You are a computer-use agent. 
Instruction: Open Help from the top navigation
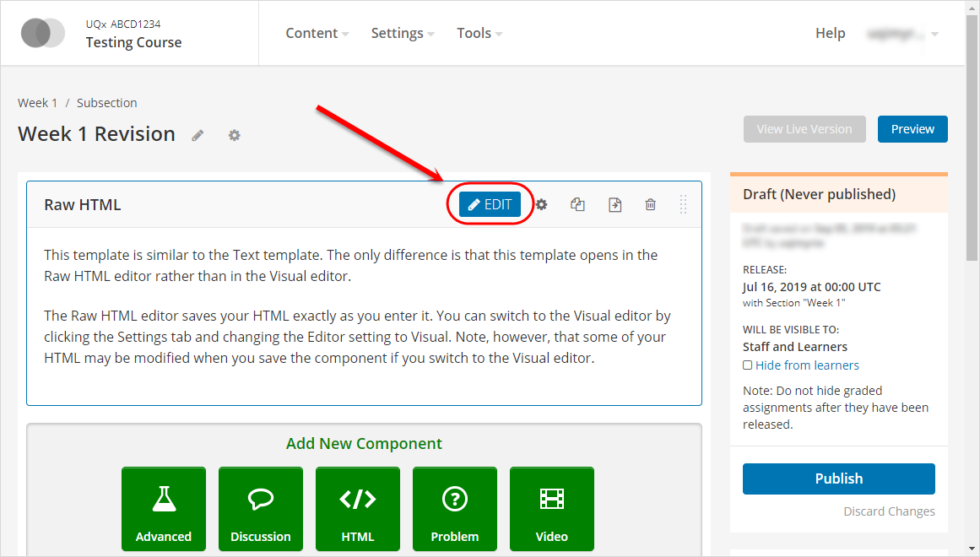(830, 33)
